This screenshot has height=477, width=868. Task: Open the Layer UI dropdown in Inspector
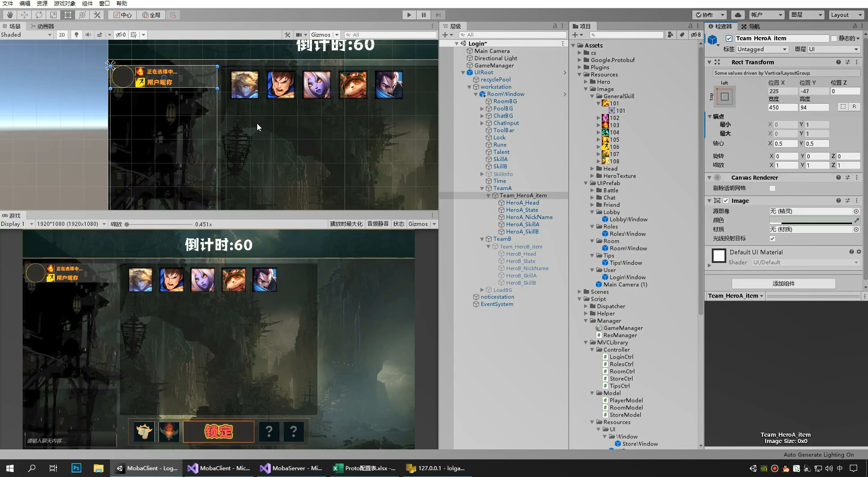(834, 49)
